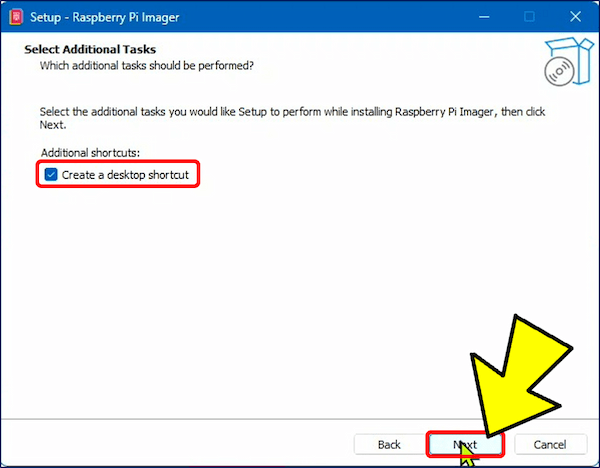Close the Setup window
The image size is (600, 468).
pos(575,17)
